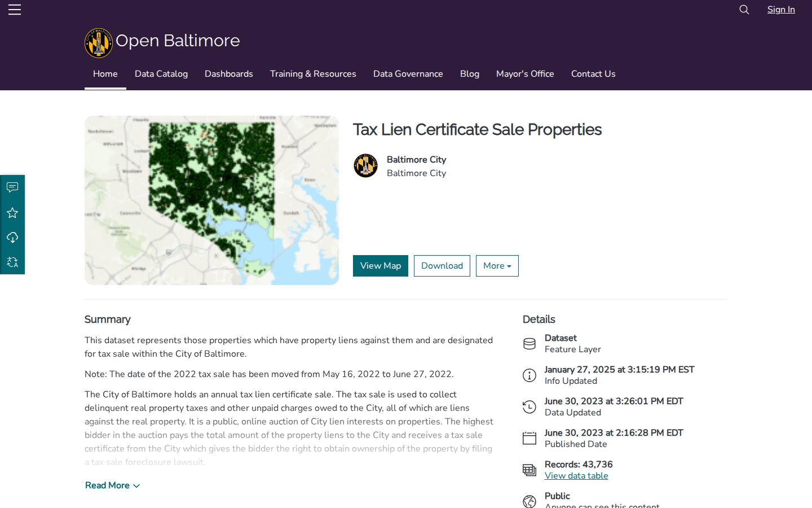Open the comments sidebar icon
The image size is (812, 508).
(x=12, y=187)
